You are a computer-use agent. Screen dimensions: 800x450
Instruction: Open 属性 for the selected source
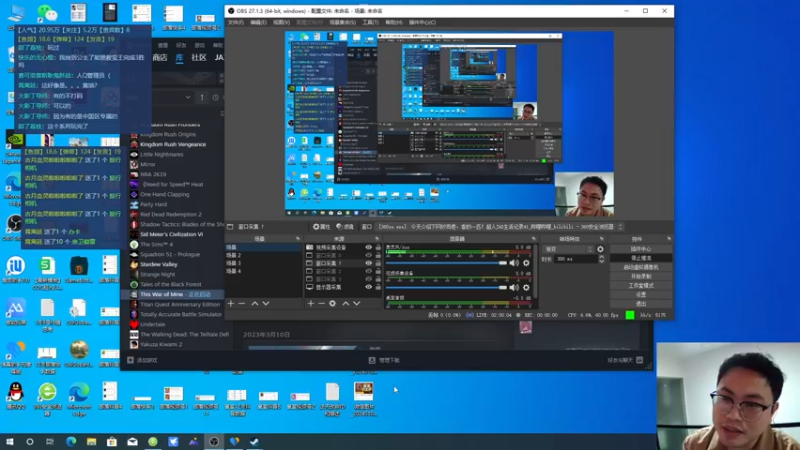click(321, 227)
